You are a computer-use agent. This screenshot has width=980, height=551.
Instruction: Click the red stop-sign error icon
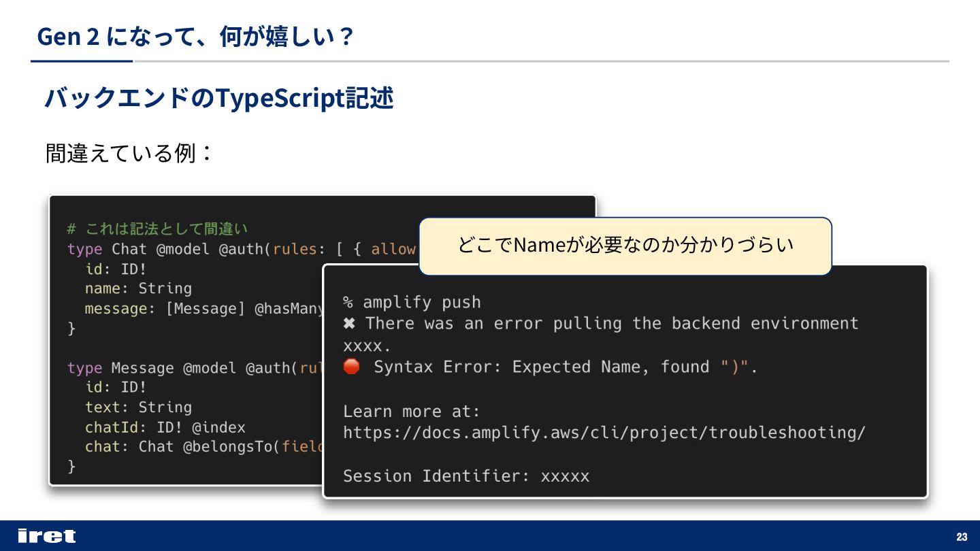351,367
